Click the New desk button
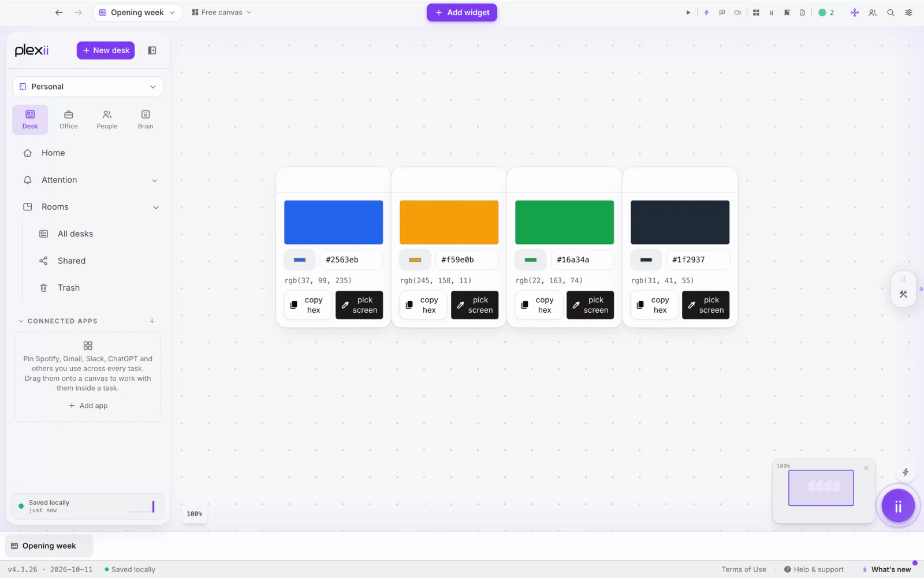The height and width of the screenshot is (578, 924). [x=106, y=50]
